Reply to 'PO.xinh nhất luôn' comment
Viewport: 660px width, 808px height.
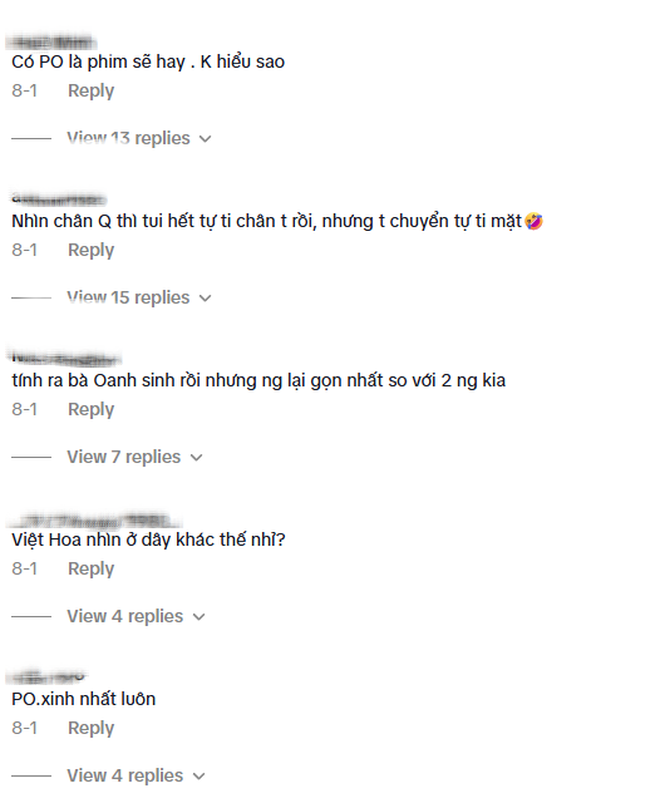(91, 728)
